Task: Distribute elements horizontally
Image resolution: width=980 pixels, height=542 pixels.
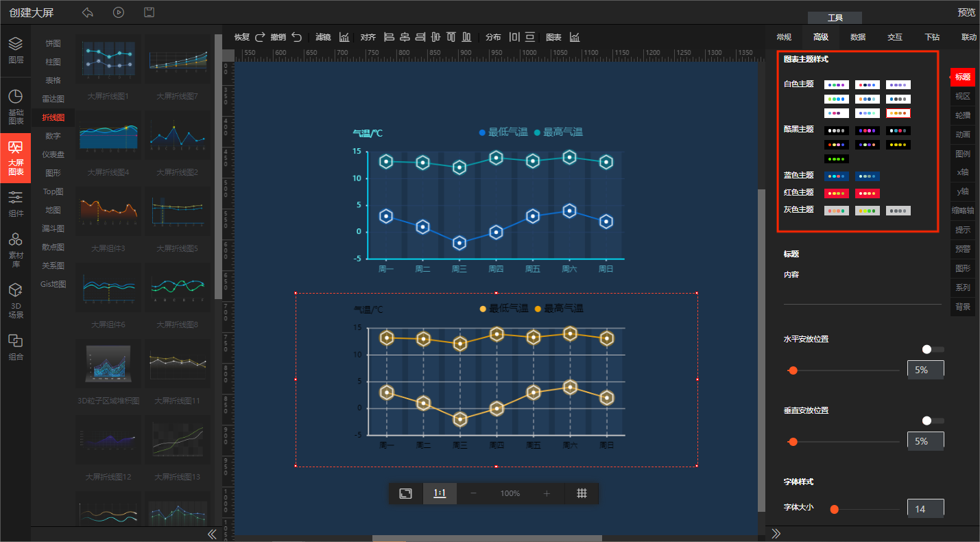Action: (515, 37)
